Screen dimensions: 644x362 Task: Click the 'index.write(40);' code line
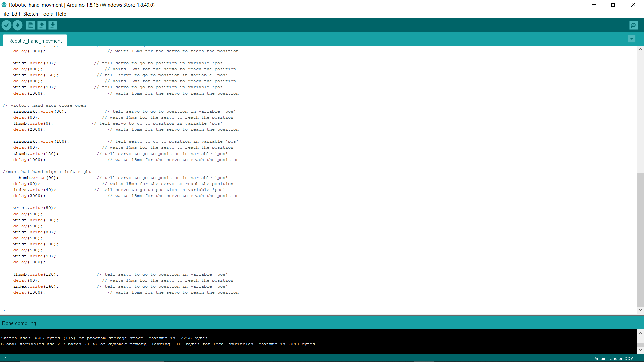[35, 190]
